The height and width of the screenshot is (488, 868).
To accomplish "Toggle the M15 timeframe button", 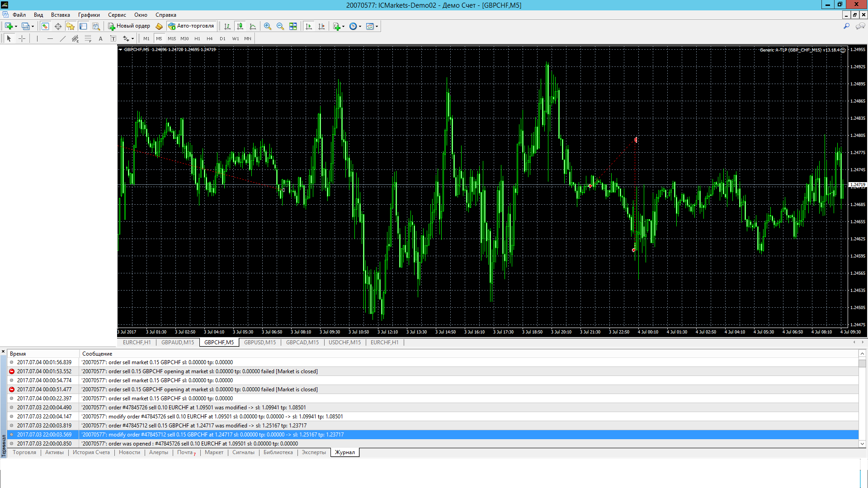I will (172, 39).
